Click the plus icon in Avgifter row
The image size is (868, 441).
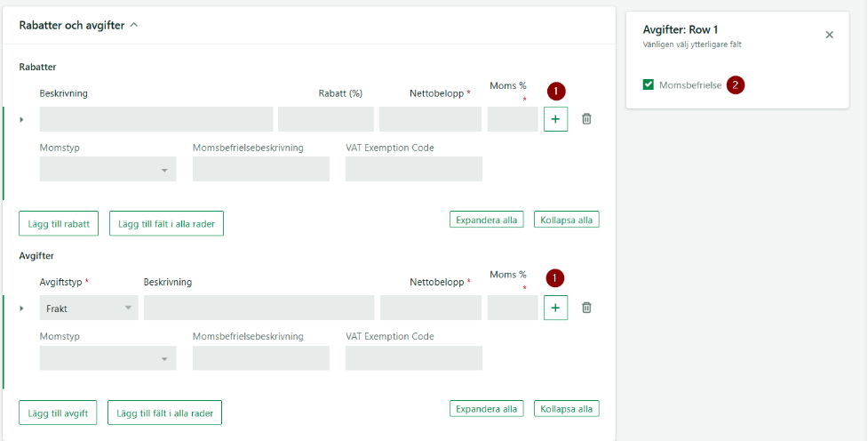(x=555, y=308)
